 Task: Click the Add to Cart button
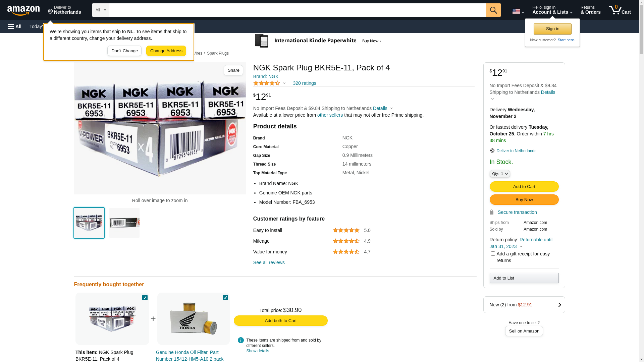pos(524,187)
